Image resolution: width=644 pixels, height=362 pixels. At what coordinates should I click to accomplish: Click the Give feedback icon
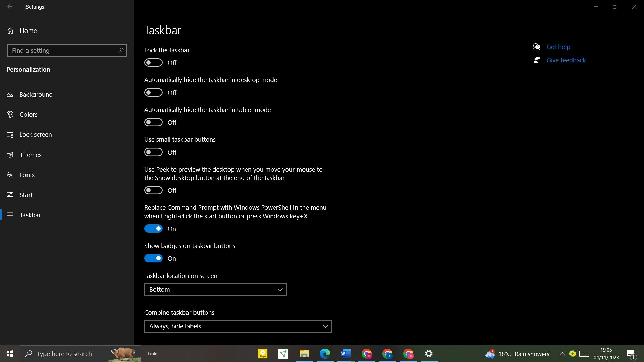[x=537, y=60]
